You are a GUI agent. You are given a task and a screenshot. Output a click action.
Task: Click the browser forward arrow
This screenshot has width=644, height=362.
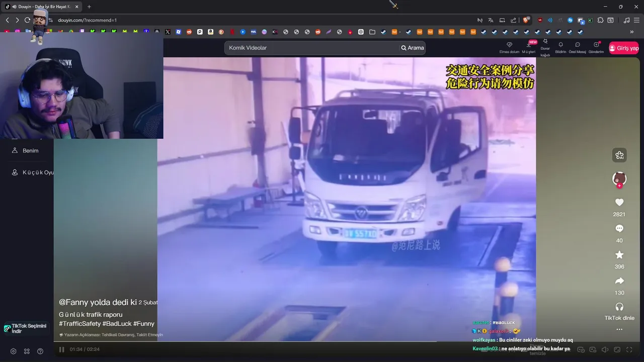17,20
